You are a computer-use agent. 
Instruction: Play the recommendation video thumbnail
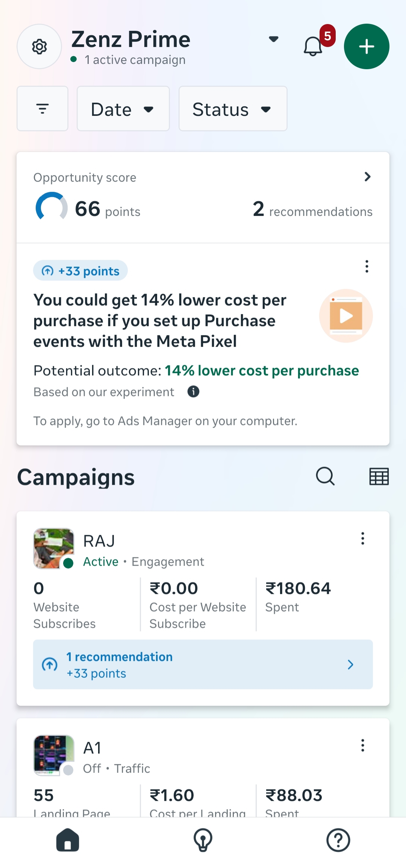click(346, 316)
